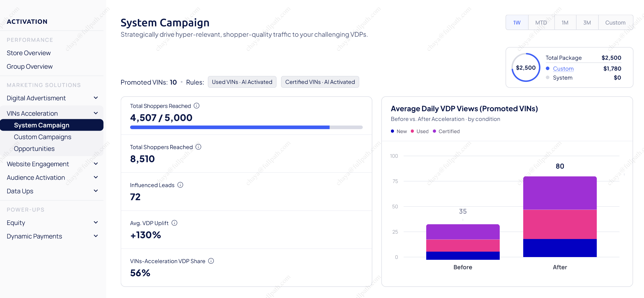644x298 pixels.
Task: Toggle the Certified series legend item
Action: click(446, 131)
